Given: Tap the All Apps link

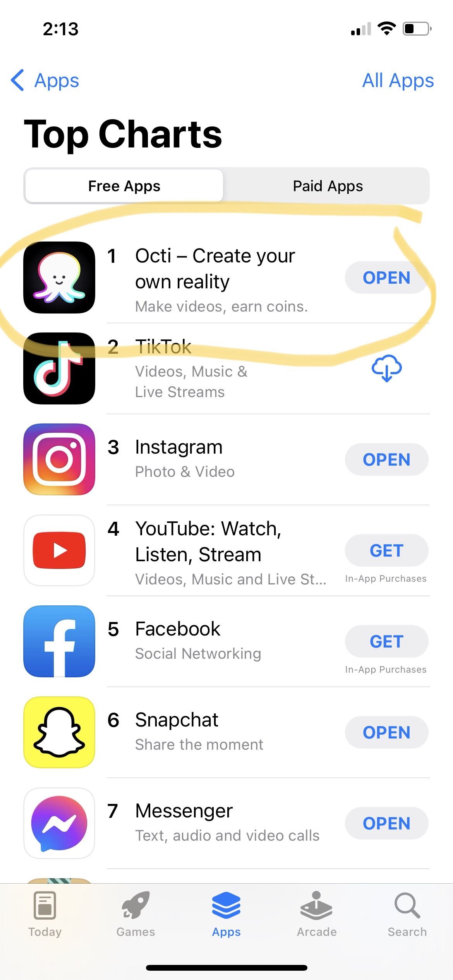Looking at the screenshot, I should tap(398, 81).
